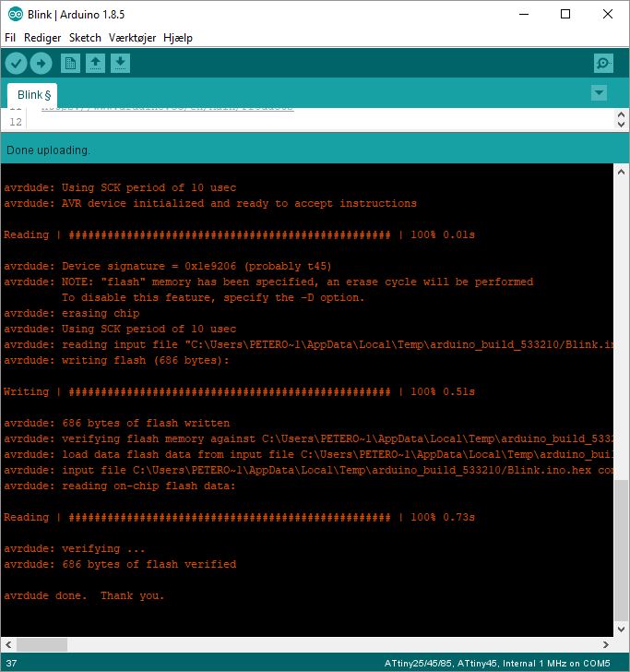Viewport: 630px width, 672px height.
Task: Open the Værktøjer menu
Action: pyautogui.click(x=132, y=38)
